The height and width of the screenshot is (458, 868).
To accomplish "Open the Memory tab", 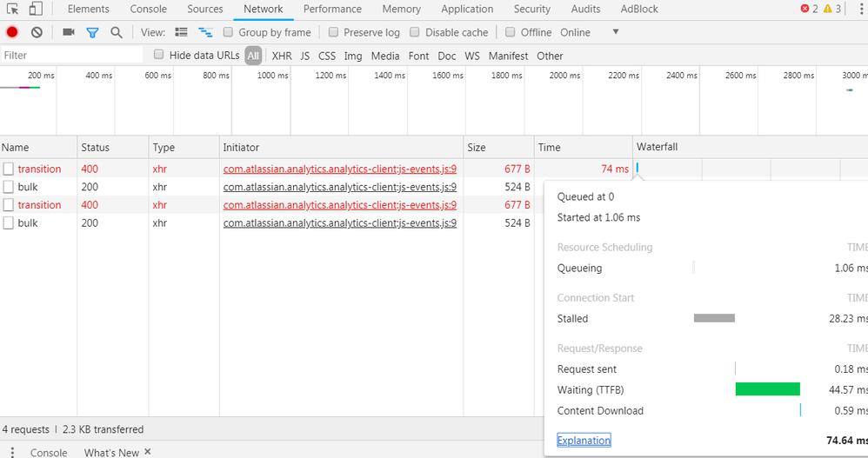I will pos(401,9).
